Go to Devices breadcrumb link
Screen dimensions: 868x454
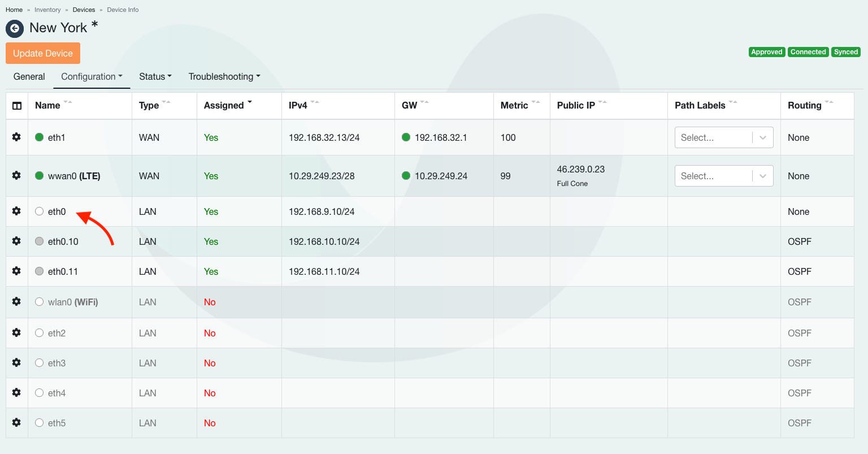point(84,10)
